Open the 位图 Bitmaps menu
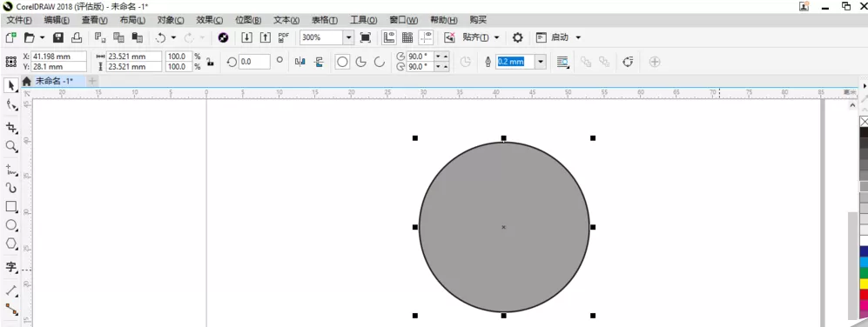 248,21
